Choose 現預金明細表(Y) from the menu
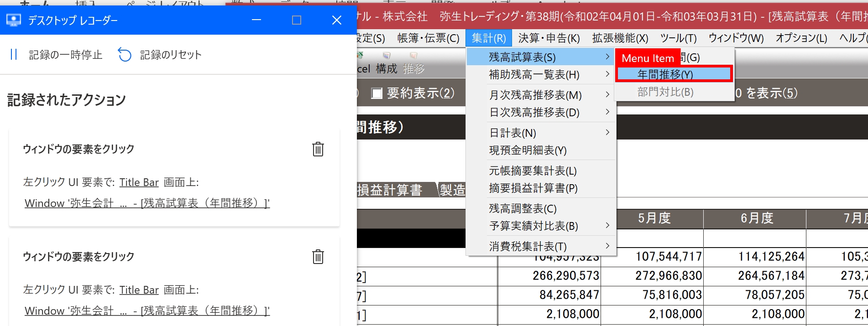This screenshot has height=326, width=868. point(528,150)
